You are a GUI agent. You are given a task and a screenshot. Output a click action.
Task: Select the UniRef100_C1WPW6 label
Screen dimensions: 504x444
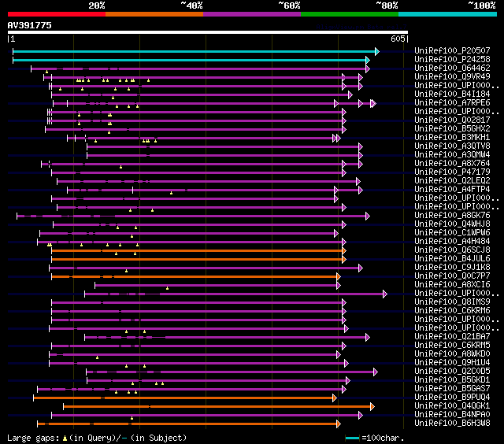pos(452,232)
